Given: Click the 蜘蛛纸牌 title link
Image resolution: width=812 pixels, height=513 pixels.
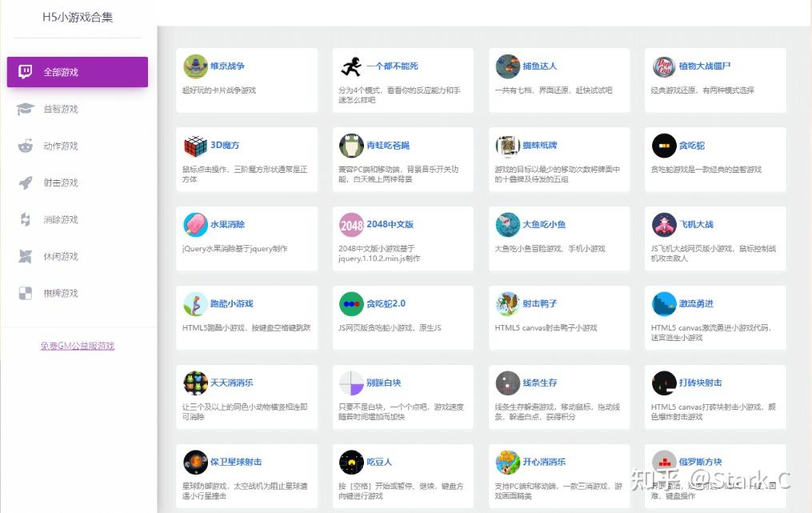Looking at the screenshot, I should [x=540, y=145].
